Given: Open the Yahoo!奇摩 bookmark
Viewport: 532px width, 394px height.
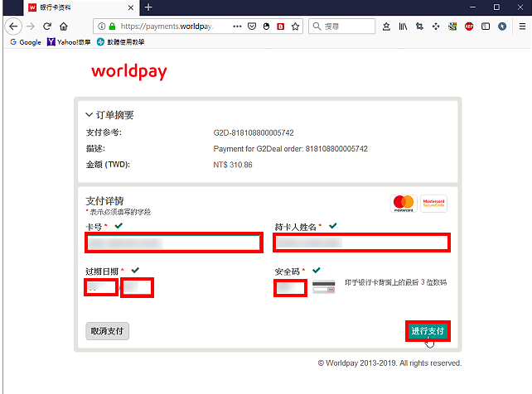Looking at the screenshot, I should click(69, 42).
